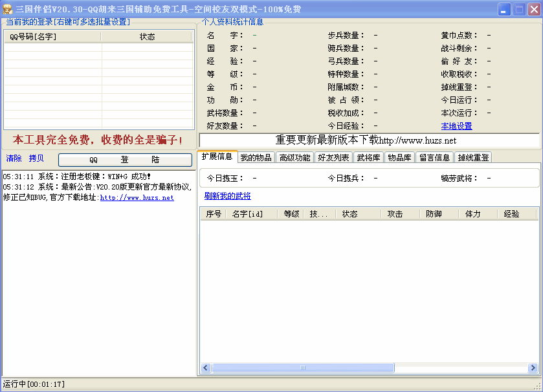Open the 掉线重登 tab

(473, 157)
